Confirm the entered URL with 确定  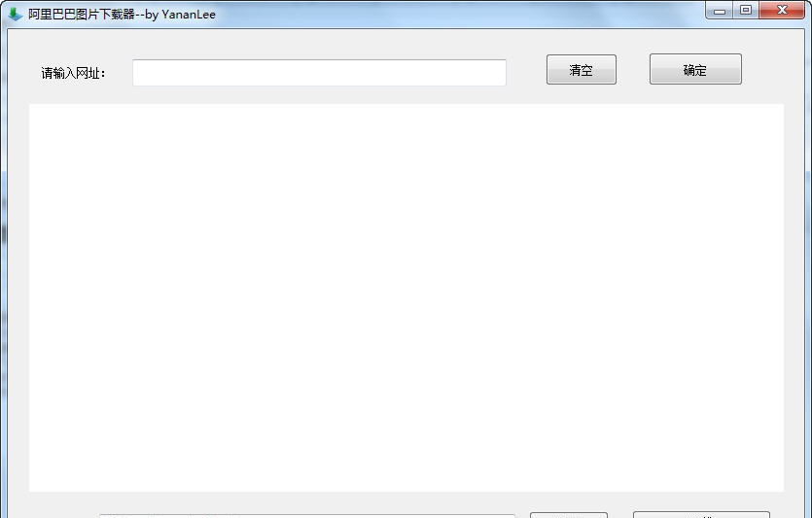pos(695,69)
